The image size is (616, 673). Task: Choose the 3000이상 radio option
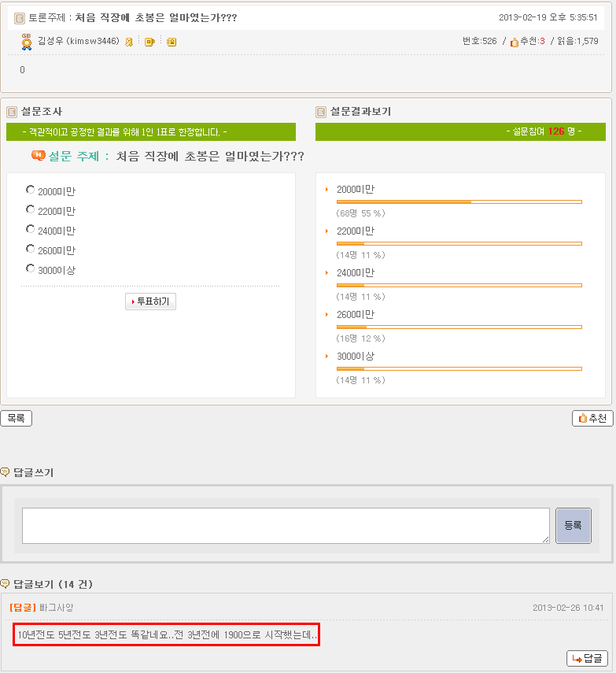[x=31, y=268]
